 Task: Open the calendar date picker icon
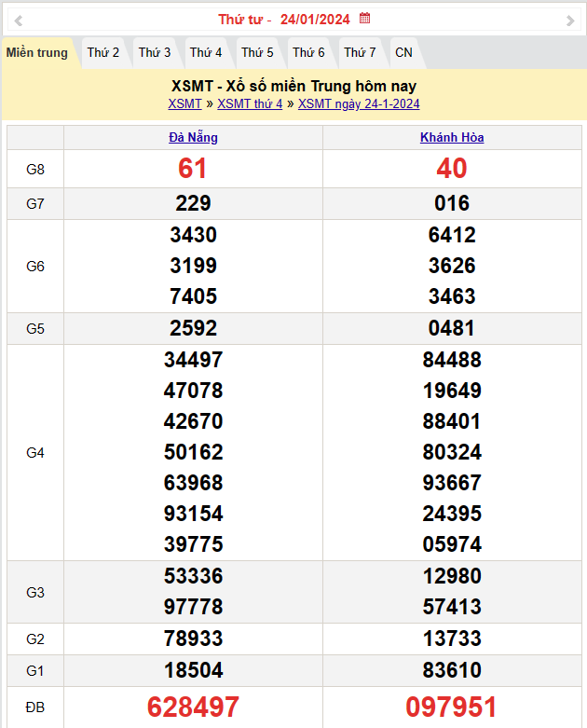click(x=365, y=18)
